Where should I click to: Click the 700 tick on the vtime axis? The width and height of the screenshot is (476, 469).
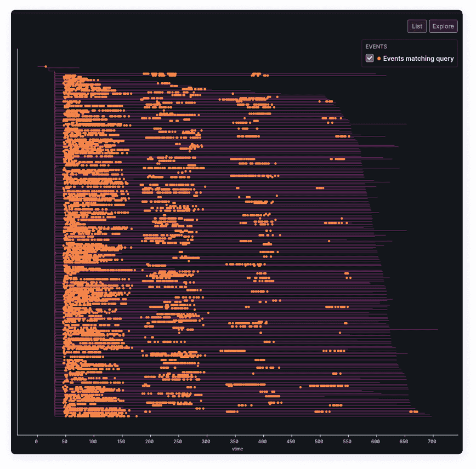click(433, 441)
